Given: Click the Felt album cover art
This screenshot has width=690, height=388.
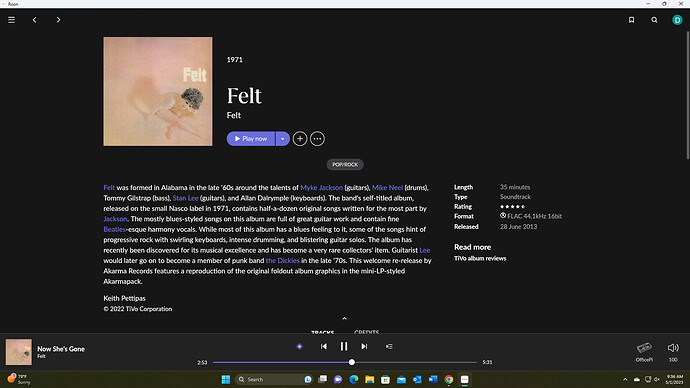Looking at the screenshot, I should 158,92.
